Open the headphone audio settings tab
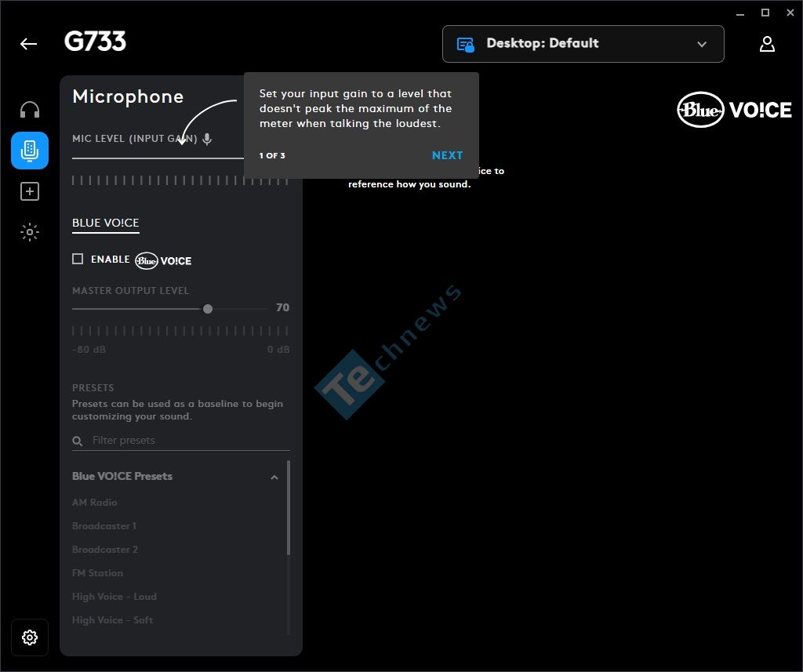This screenshot has width=803, height=672. [x=30, y=110]
